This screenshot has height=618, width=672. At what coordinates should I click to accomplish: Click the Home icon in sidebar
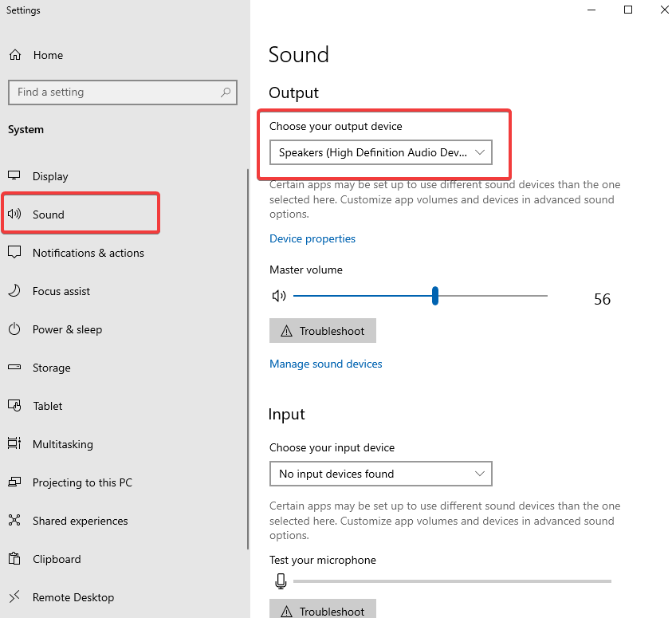[15, 55]
